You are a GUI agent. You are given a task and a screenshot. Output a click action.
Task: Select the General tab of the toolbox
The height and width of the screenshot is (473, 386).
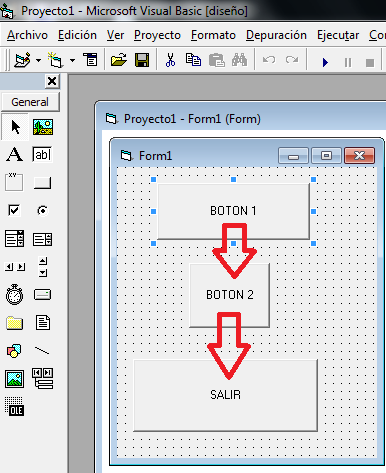30,102
